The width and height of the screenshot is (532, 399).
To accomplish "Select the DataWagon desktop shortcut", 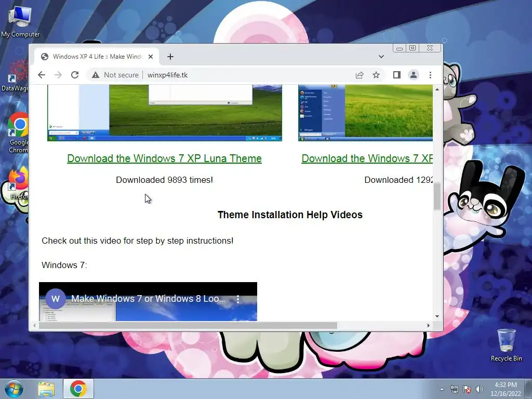I will 15,76.
